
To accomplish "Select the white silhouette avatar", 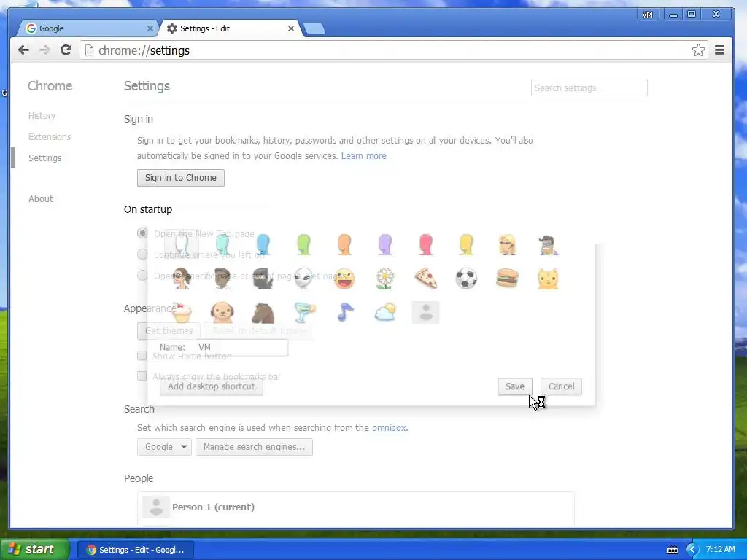I will (x=182, y=245).
